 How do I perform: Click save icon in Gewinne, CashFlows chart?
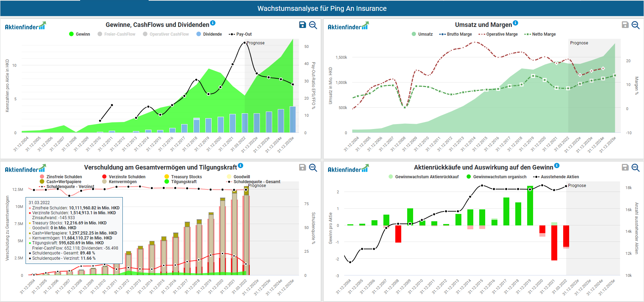point(303,25)
